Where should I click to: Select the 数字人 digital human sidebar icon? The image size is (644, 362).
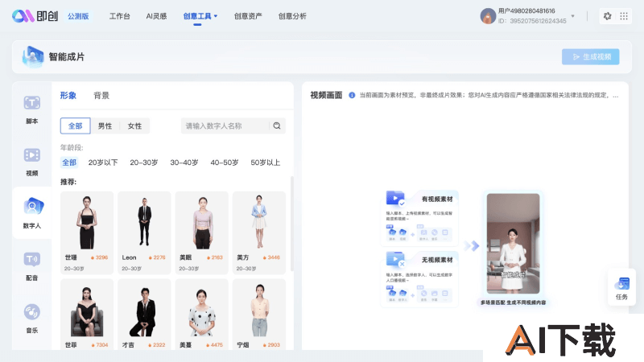coord(32,207)
